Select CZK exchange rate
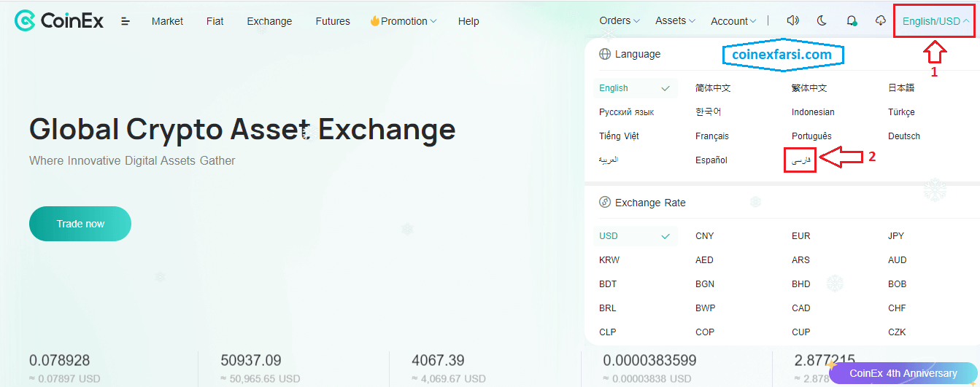980x387 pixels. point(897,332)
